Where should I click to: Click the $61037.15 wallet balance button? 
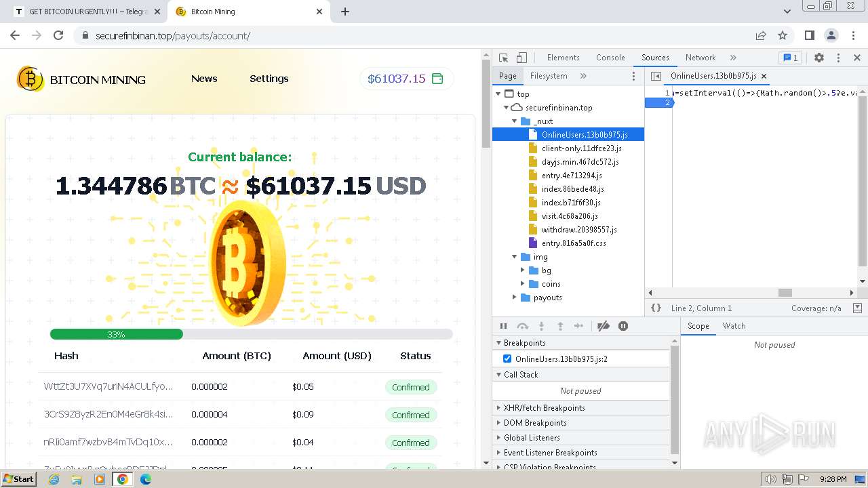pyautogui.click(x=406, y=79)
